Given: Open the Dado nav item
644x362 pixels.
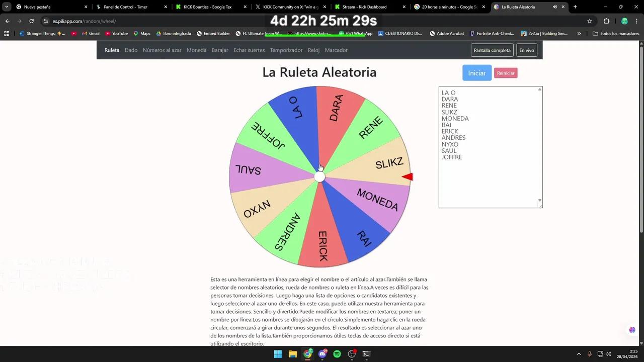Looking at the screenshot, I should 131,50.
